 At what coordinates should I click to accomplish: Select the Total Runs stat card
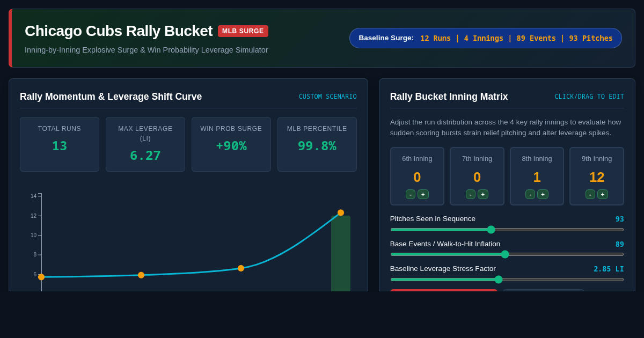tap(60, 144)
